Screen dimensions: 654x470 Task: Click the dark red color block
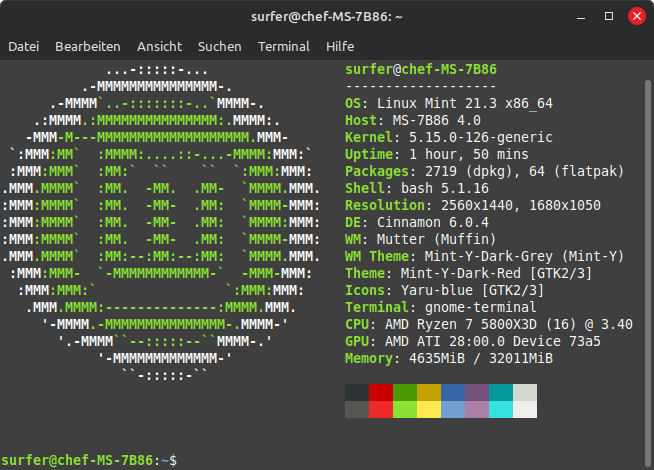[x=381, y=392]
